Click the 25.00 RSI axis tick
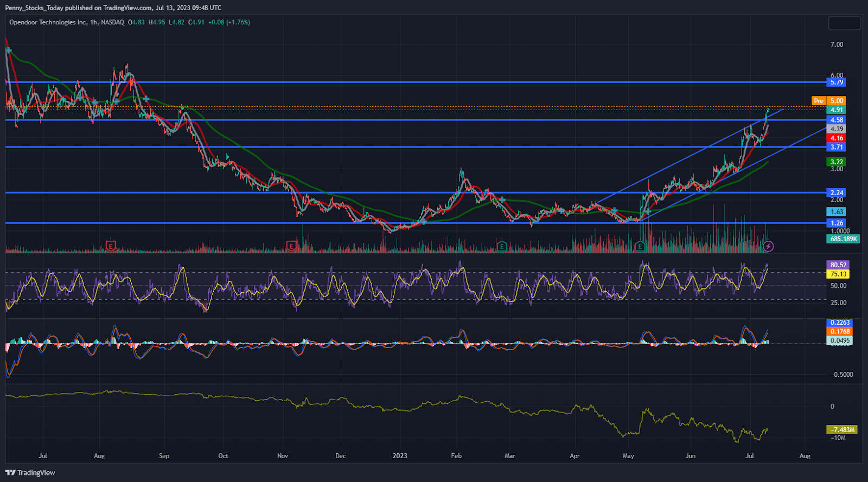 pos(838,303)
